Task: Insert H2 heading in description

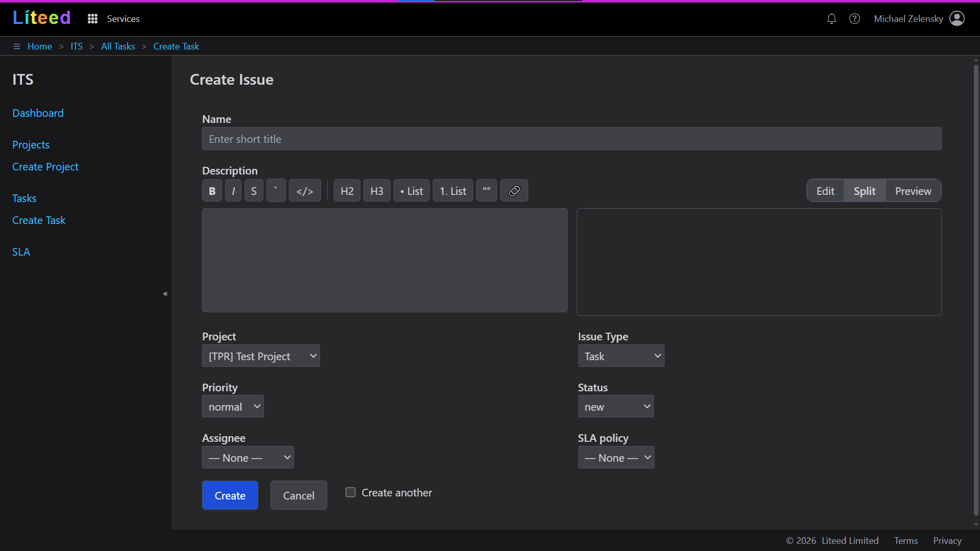Action: coord(347,191)
